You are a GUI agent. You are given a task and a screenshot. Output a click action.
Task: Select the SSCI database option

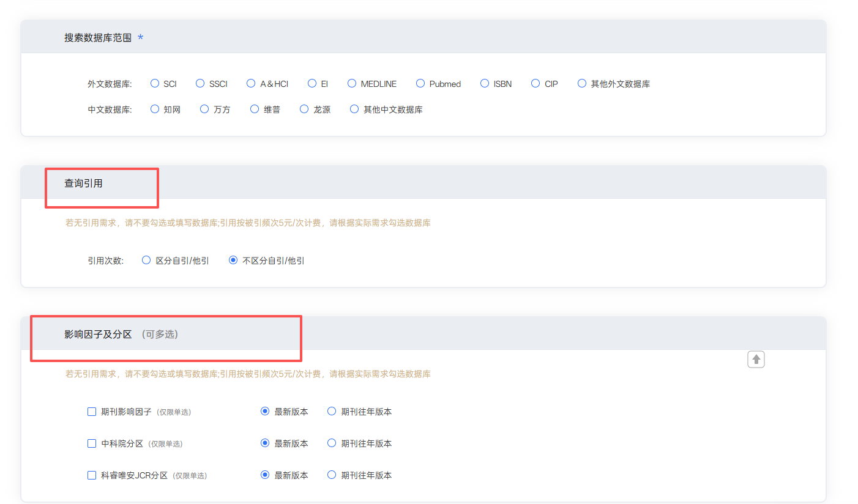200,83
